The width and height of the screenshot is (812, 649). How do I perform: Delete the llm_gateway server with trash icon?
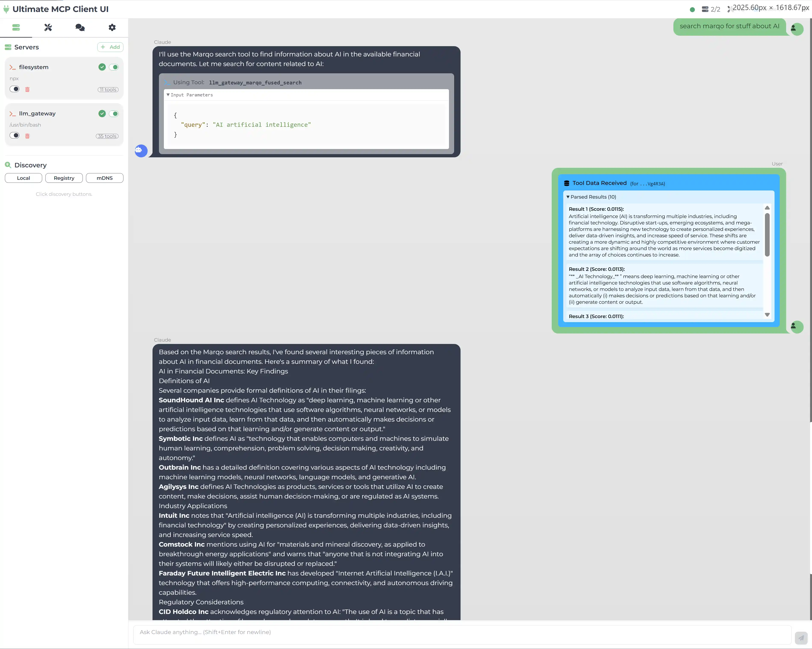click(27, 136)
